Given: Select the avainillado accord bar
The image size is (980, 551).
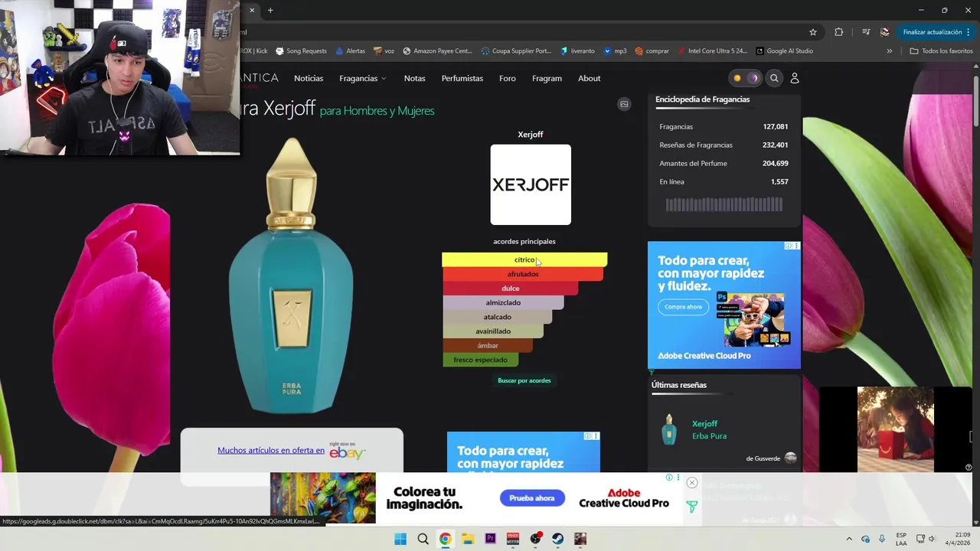Looking at the screenshot, I should (x=492, y=331).
